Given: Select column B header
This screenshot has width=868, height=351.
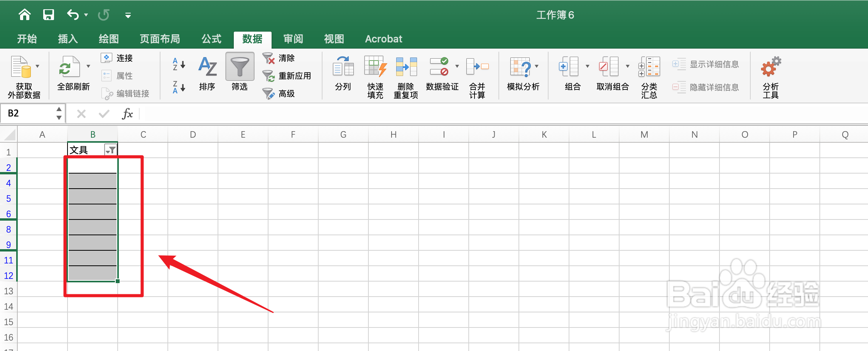Looking at the screenshot, I should point(93,135).
